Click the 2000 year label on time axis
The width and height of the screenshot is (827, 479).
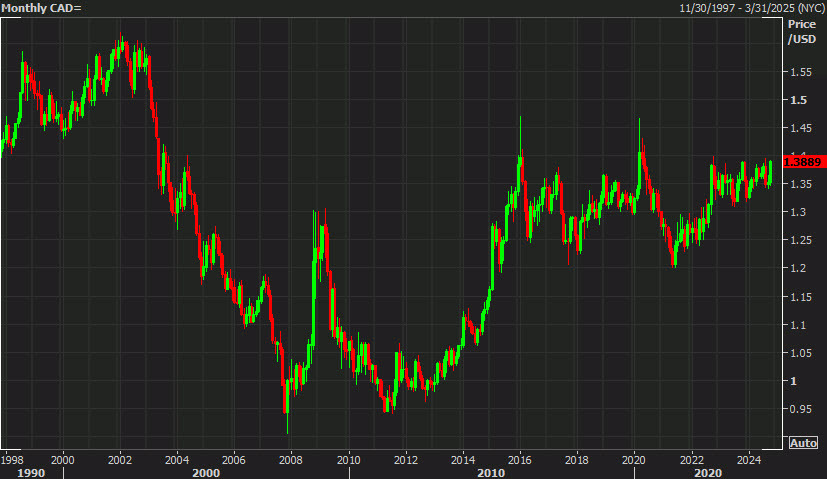(63, 460)
